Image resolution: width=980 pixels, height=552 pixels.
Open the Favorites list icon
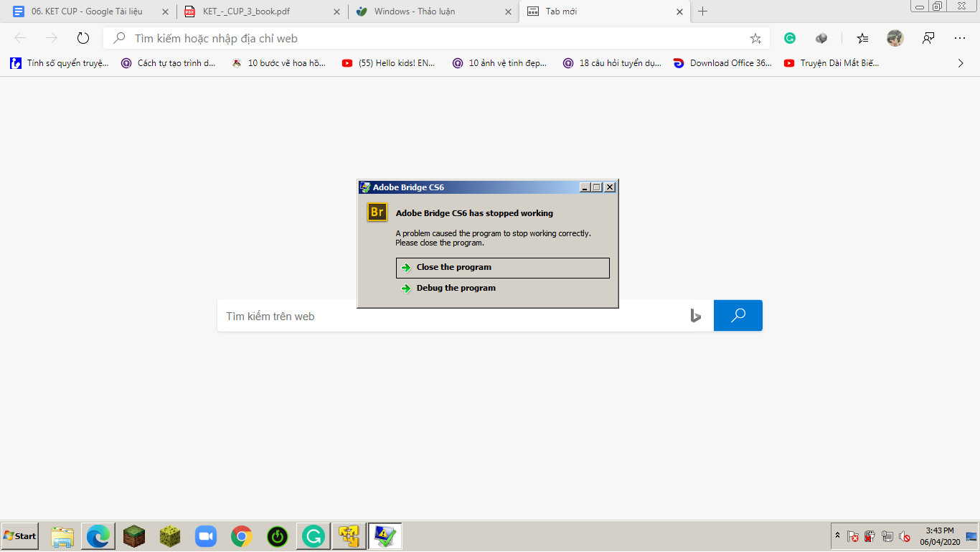862,38
